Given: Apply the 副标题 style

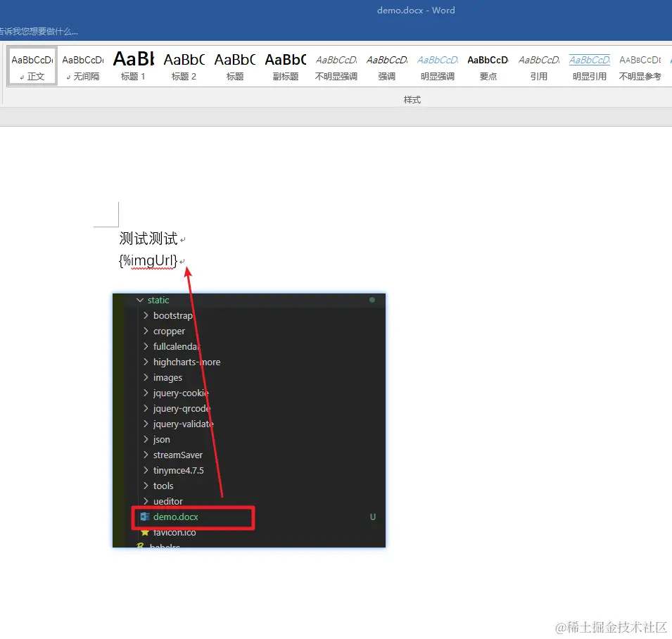Looking at the screenshot, I should pyautogui.click(x=286, y=66).
